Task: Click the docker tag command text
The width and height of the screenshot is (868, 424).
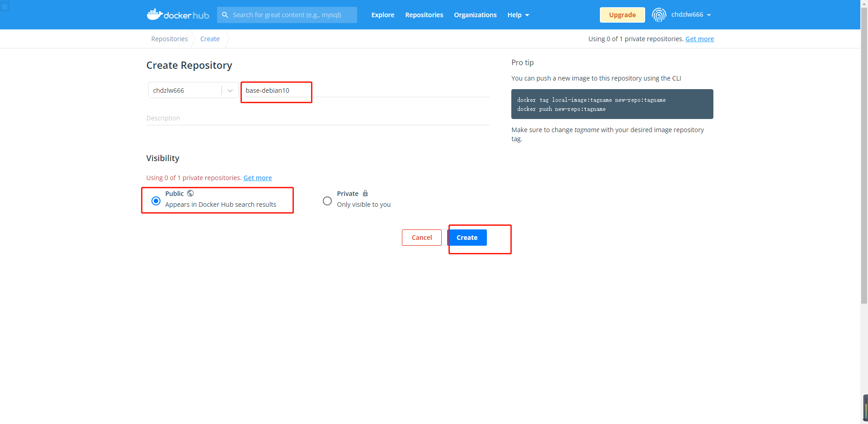Action: 591,100
